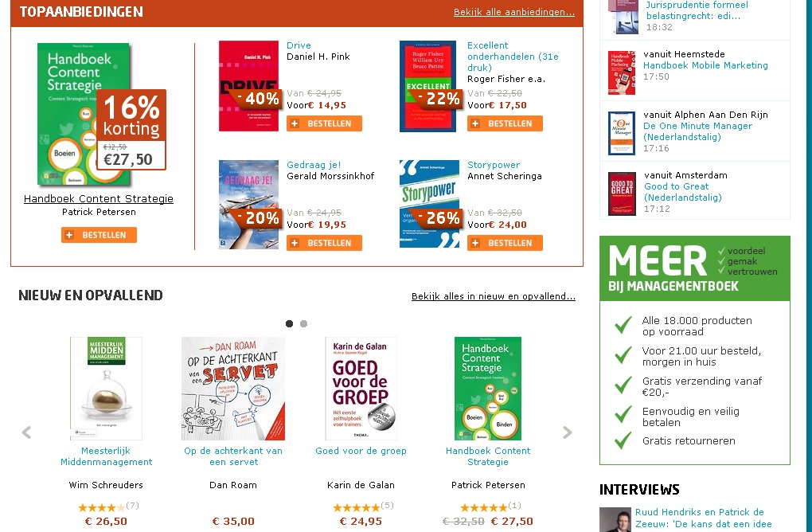This screenshot has width=812, height=532.
Task: Click the star rating of Meesterlijk Middenmanagement
Action: point(101,507)
